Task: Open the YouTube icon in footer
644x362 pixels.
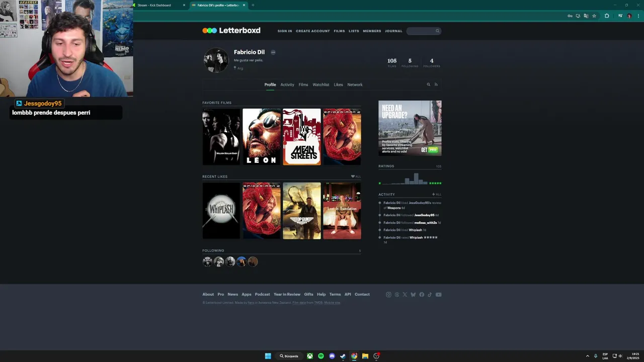Action: click(438, 295)
